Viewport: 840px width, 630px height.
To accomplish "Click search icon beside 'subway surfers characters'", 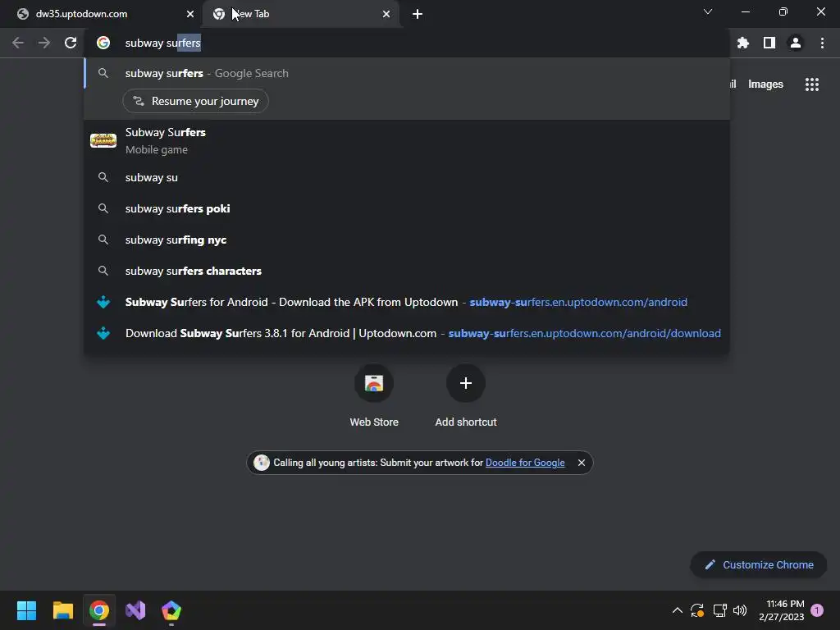I will click(x=103, y=271).
